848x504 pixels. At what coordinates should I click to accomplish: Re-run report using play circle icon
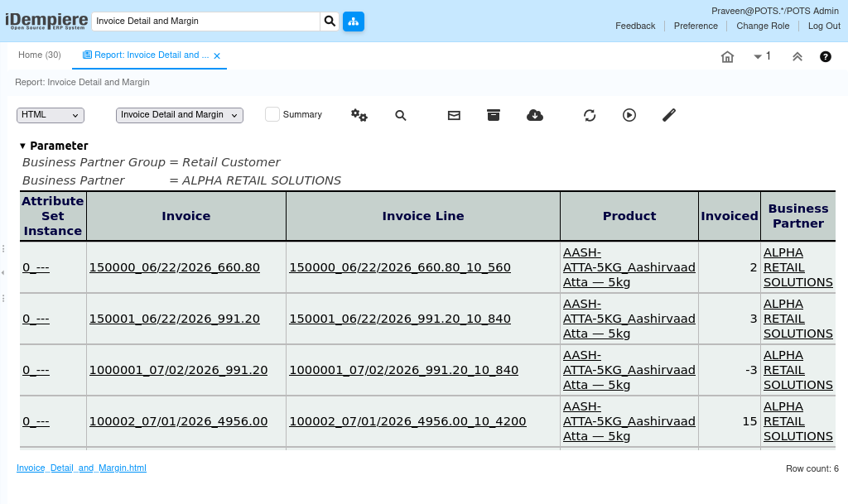pos(629,115)
